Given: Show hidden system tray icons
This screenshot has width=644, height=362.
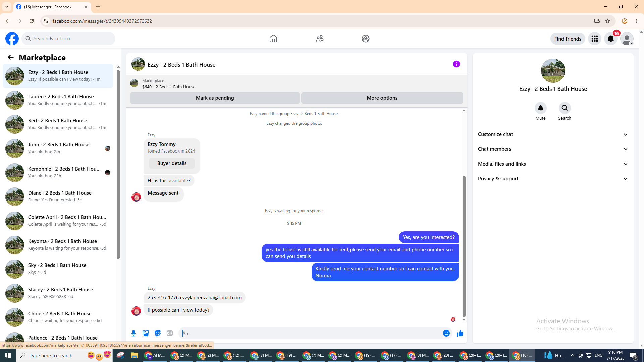Looking at the screenshot, I should point(573,355).
